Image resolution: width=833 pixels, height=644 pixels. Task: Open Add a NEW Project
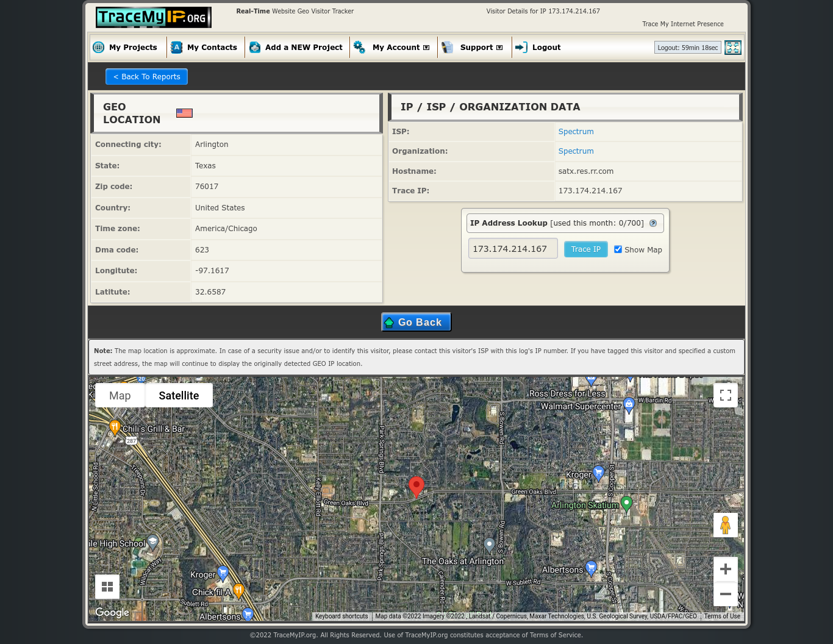[303, 48]
